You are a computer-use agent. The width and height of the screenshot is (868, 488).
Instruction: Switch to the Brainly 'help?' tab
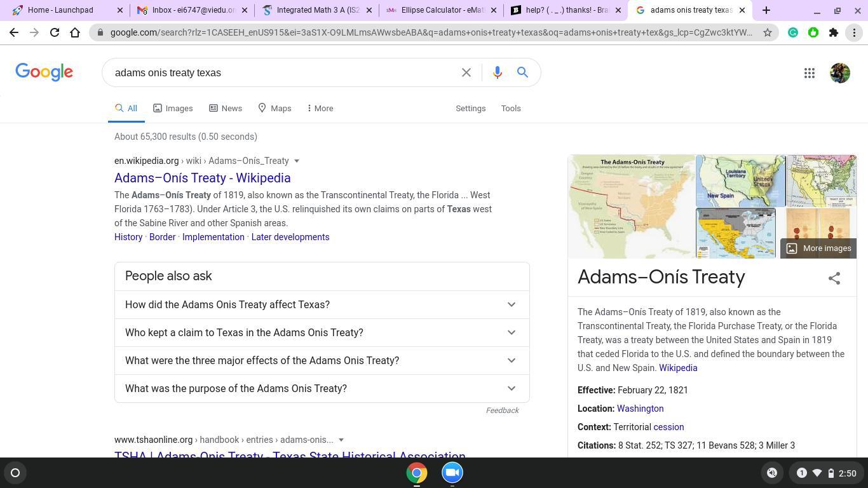(x=567, y=10)
